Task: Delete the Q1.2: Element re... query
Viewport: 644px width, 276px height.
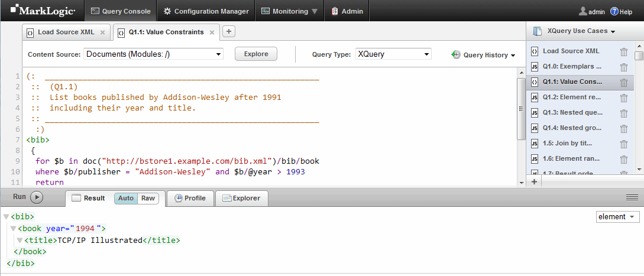Action: pyautogui.click(x=624, y=98)
